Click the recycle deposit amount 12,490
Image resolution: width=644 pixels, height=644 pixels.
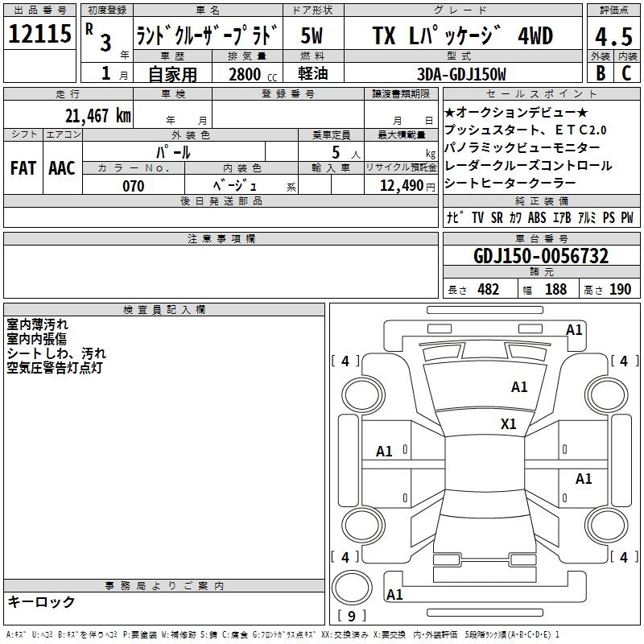(400, 186)
